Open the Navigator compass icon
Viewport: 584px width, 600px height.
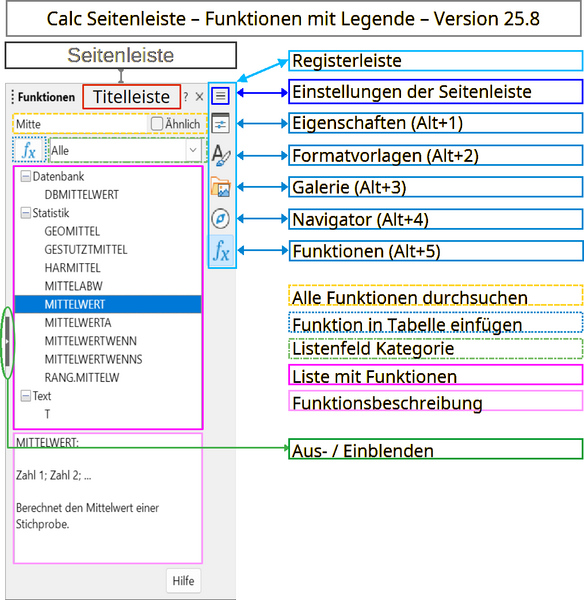pyautogui.click(x=220, y=219)
